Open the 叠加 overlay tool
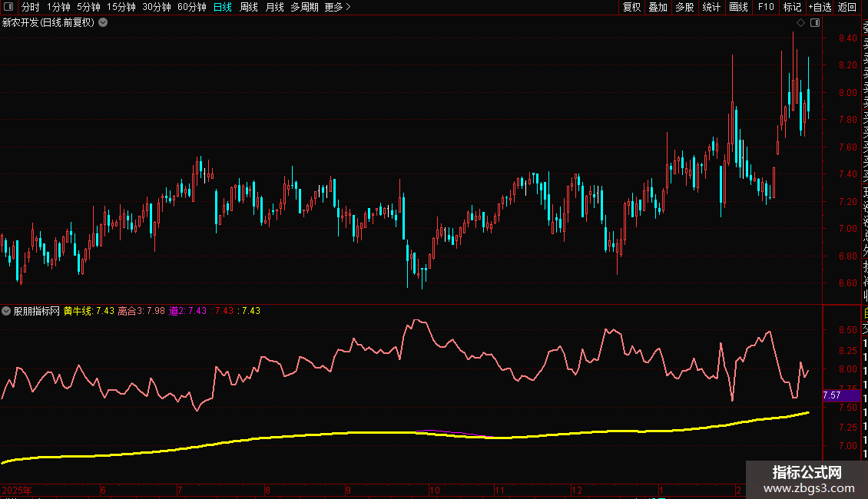This screenshot has height=499, width=868. coord(658,7)
